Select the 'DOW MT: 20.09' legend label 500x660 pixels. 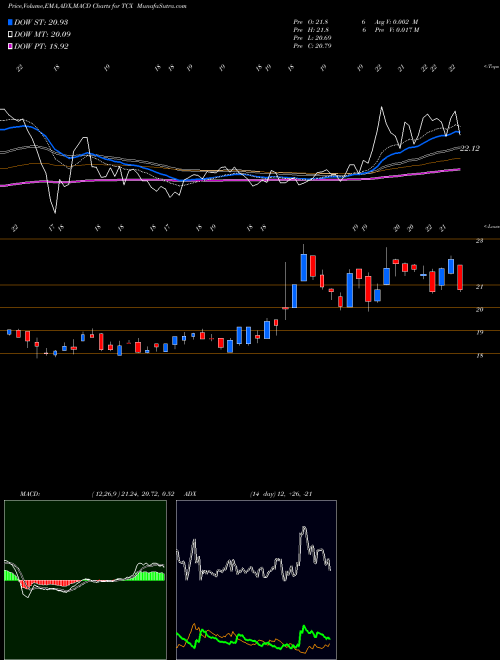click(x=42, y=35)
